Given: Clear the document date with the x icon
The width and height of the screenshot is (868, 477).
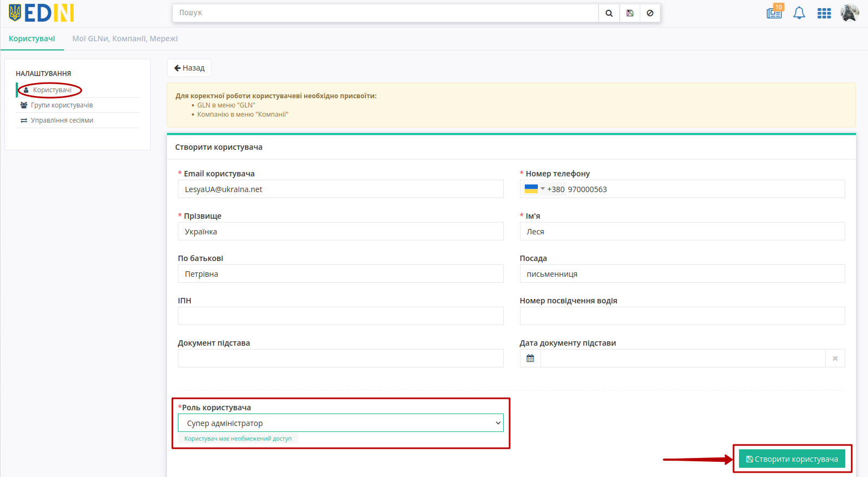Looking at the screenshot, I should 835,358.
